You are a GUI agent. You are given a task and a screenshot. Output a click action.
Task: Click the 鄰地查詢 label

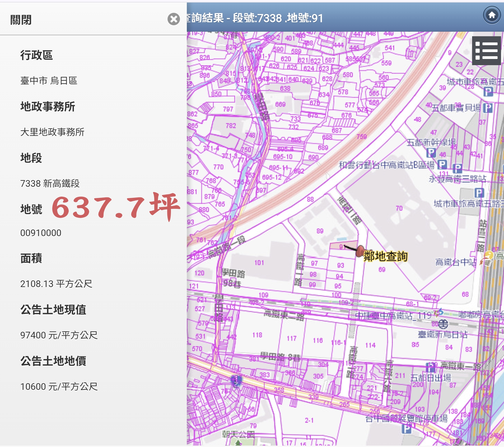(385, 256)
